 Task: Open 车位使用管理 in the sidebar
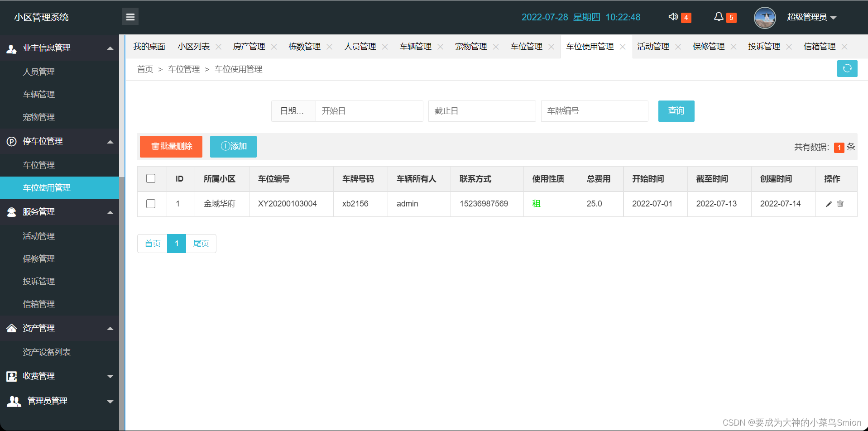[x=59, y=187]
